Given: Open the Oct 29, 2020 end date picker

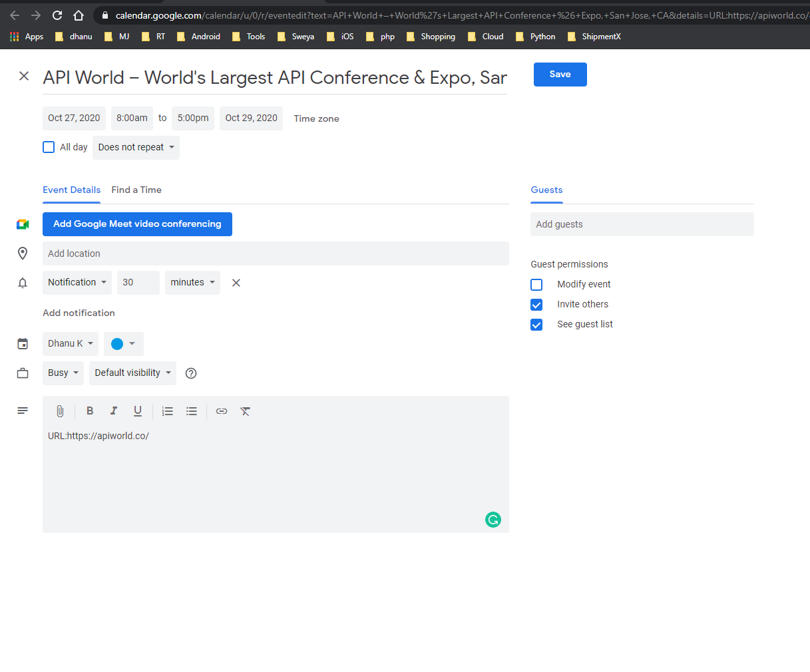Looking at the screenshot, I should pos(251,118).
